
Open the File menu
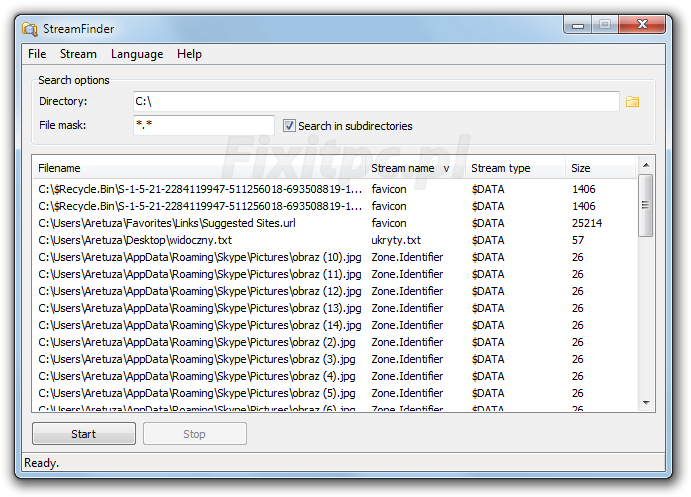(x=37, y=54)
